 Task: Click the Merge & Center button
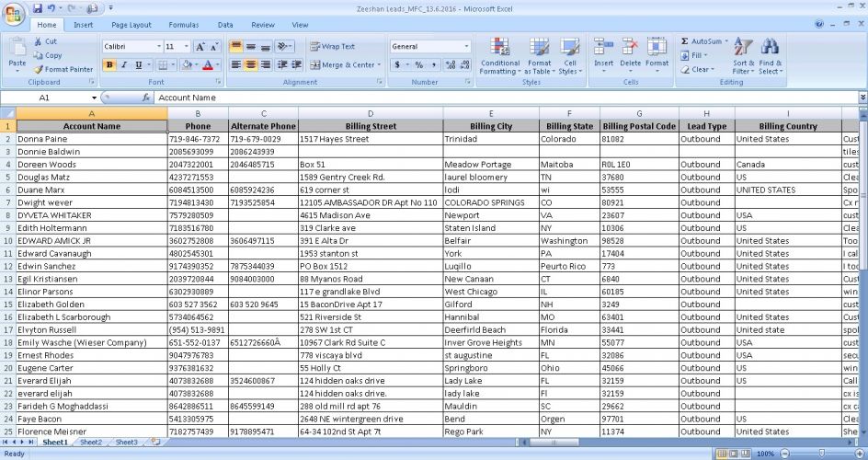342,65
